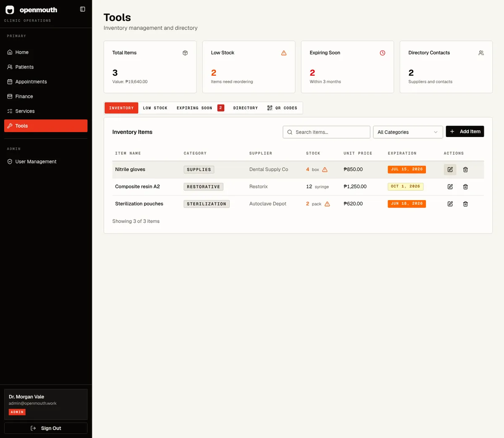This screenshot has width=504, height=438.
Task: Edit the Sterilization pouches item
Action: (450, 204)
